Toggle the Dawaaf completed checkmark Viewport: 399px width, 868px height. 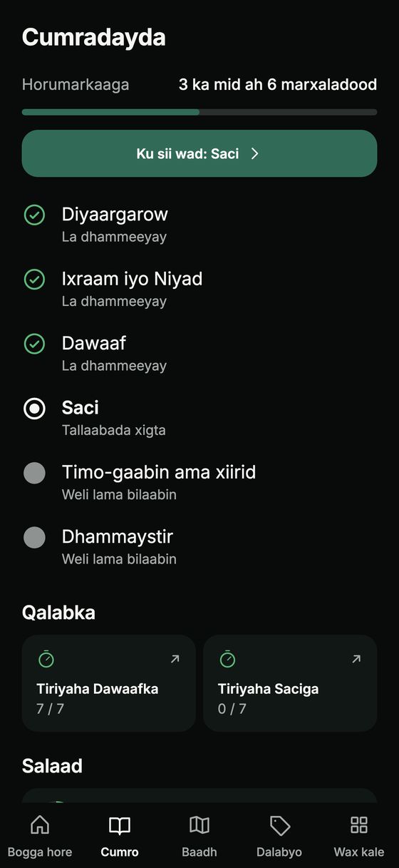[x=34, y=344]
